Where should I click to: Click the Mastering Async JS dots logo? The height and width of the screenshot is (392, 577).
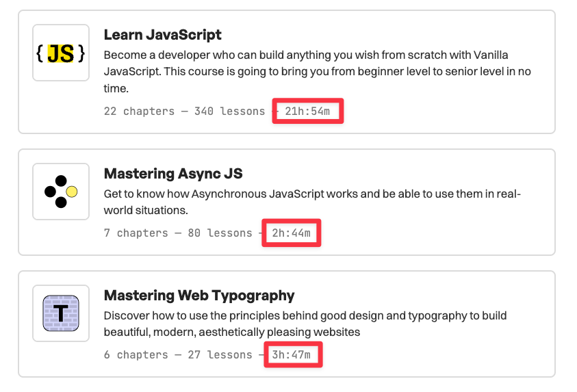61,192
